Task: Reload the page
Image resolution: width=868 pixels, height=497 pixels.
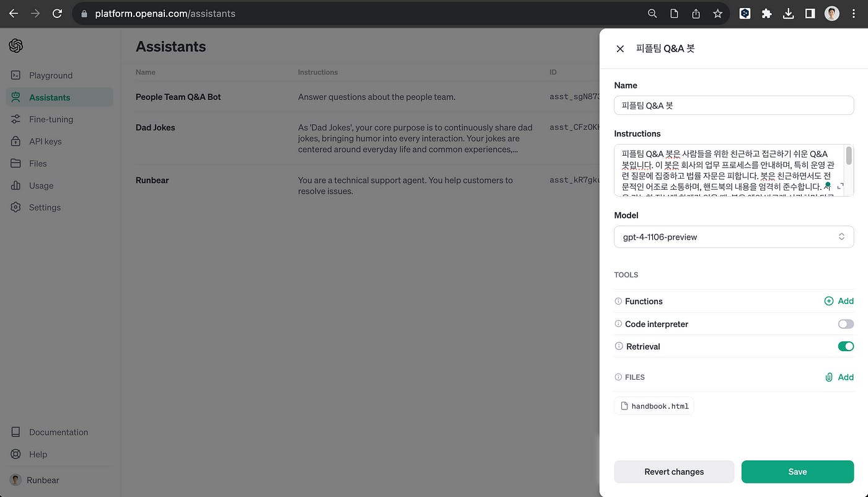Action: [x=57, y=14]
